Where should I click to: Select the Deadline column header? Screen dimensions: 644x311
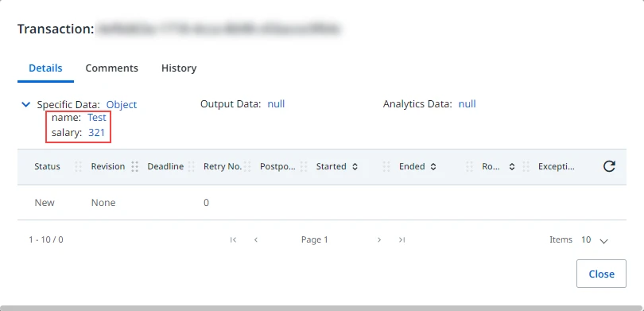tap(165, 166)
